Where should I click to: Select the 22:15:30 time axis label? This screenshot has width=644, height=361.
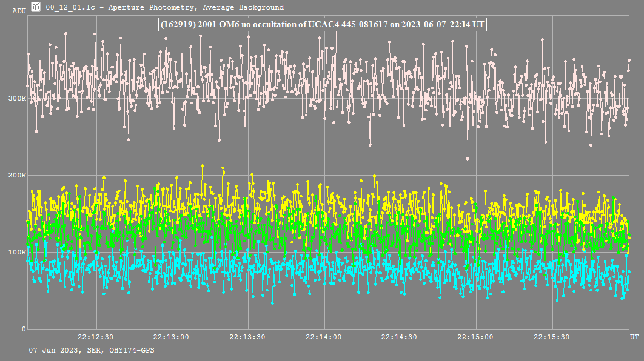tap(552, 337)
